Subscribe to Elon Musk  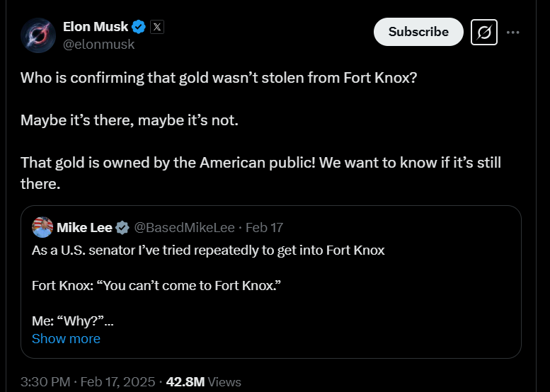(x=418, y=32)
